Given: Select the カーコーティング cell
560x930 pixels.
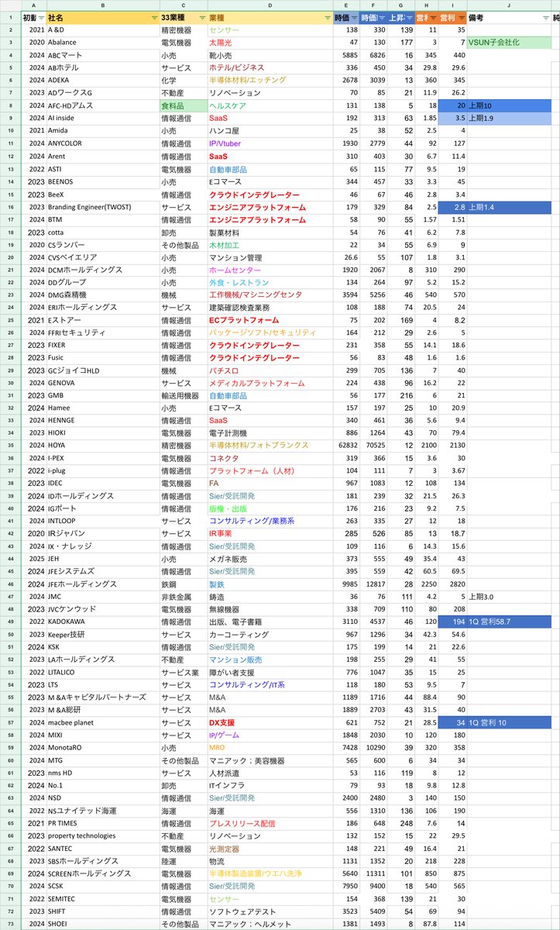Looking at the screenshot, I should point(270,634).
